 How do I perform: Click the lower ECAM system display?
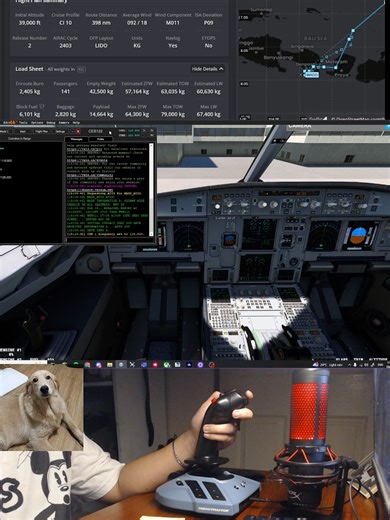click(256, 266)
